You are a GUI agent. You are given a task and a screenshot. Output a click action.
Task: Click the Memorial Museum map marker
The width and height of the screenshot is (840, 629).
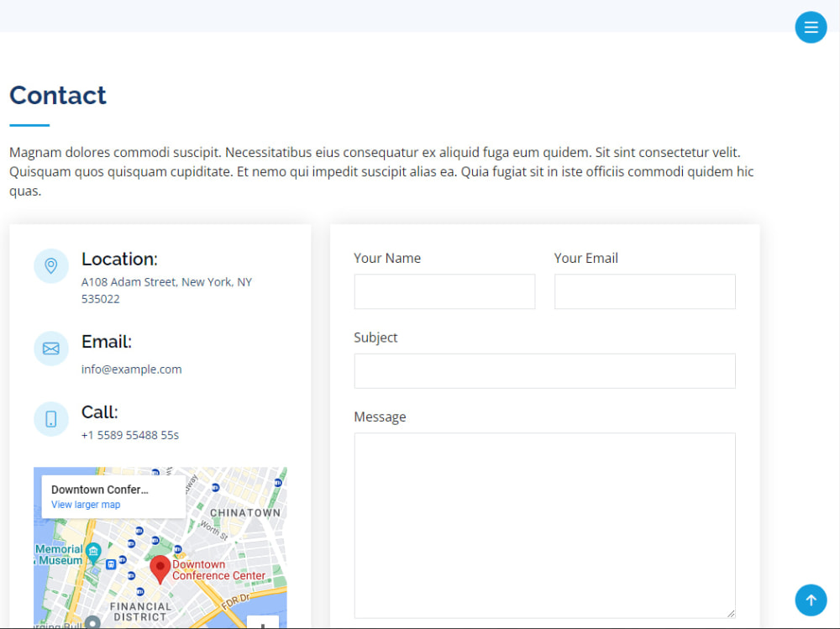pos(93,552)
